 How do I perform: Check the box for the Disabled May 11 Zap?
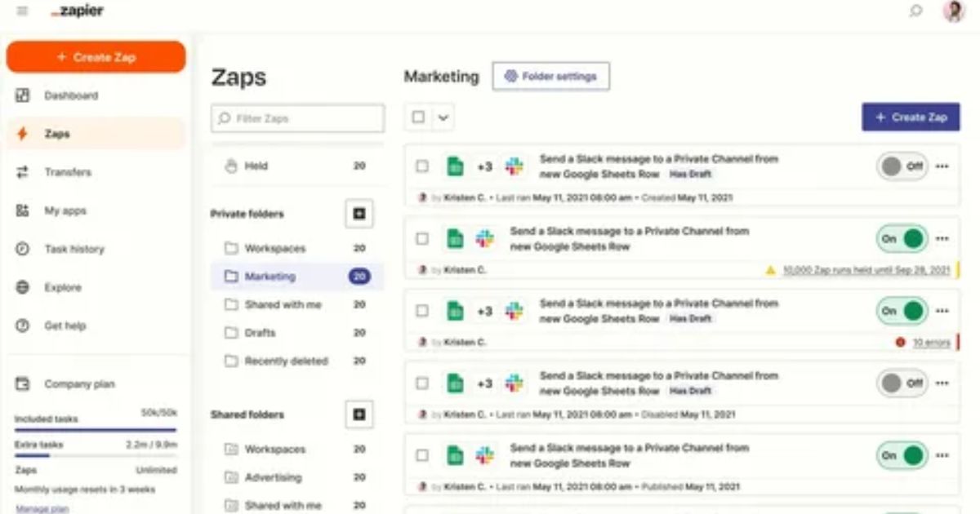(422, 383)
